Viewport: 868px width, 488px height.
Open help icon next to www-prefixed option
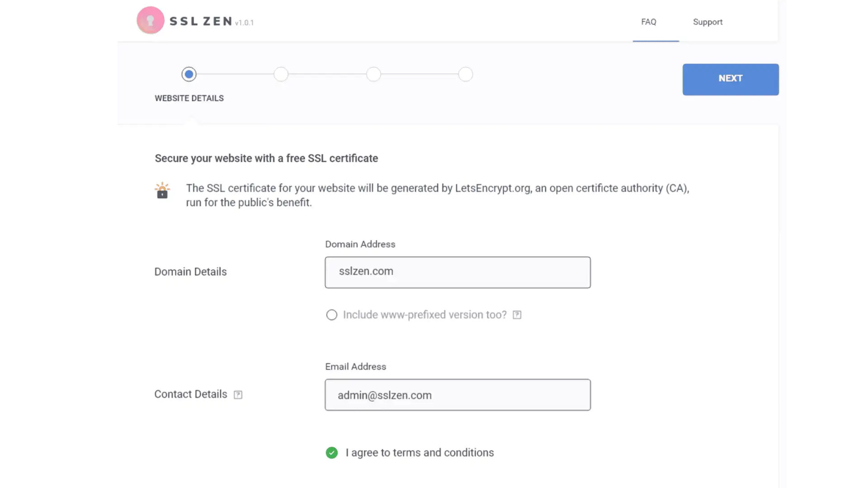[x=517, y=315]
